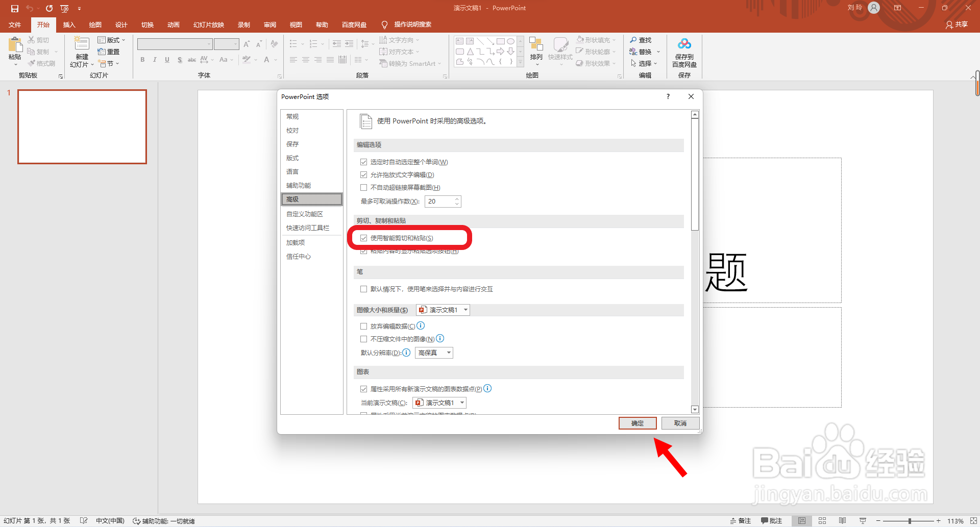Open the 默认分辨率 高保真 dropdown

point(434,353)
